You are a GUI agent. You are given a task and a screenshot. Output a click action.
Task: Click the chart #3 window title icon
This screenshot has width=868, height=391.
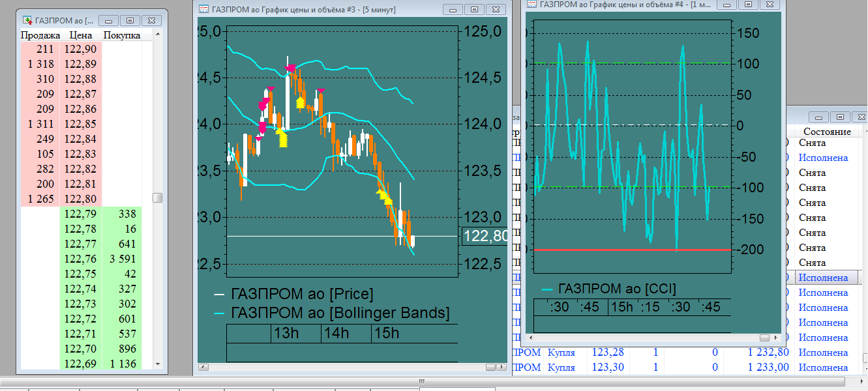point(203,9)
